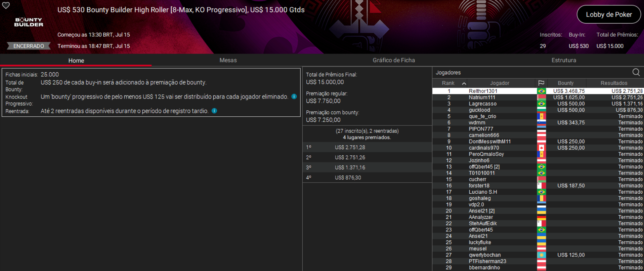Open the player search magnifier icon
The width and height of the screenshot is (644, 271).
point(636,72)
